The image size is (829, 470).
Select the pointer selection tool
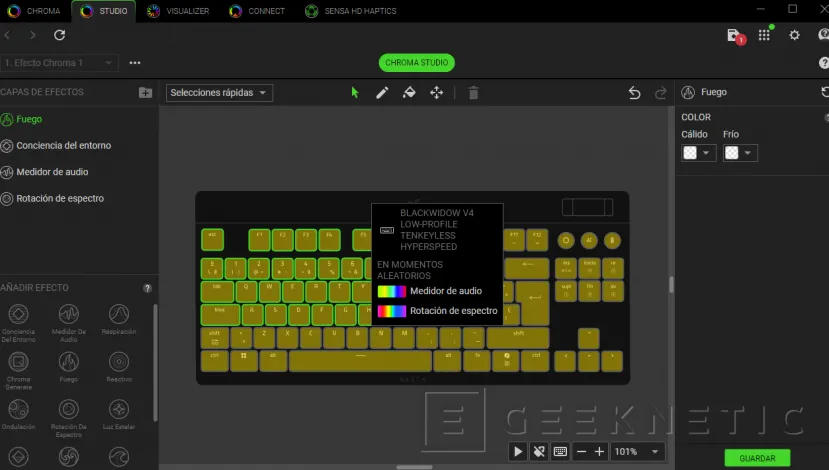(355, 93)
